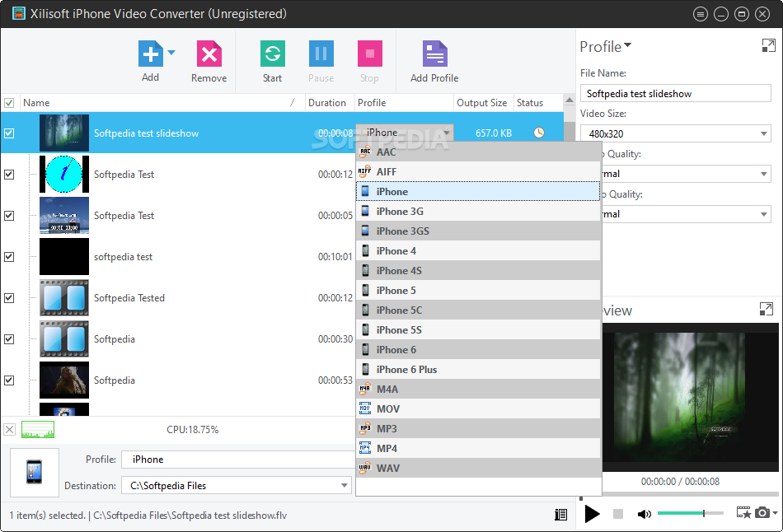This screenshot has height=532, width=783.
Task: Mute the preview volume speaker icon
Action: pyautogui.click(x=645, y=514)
